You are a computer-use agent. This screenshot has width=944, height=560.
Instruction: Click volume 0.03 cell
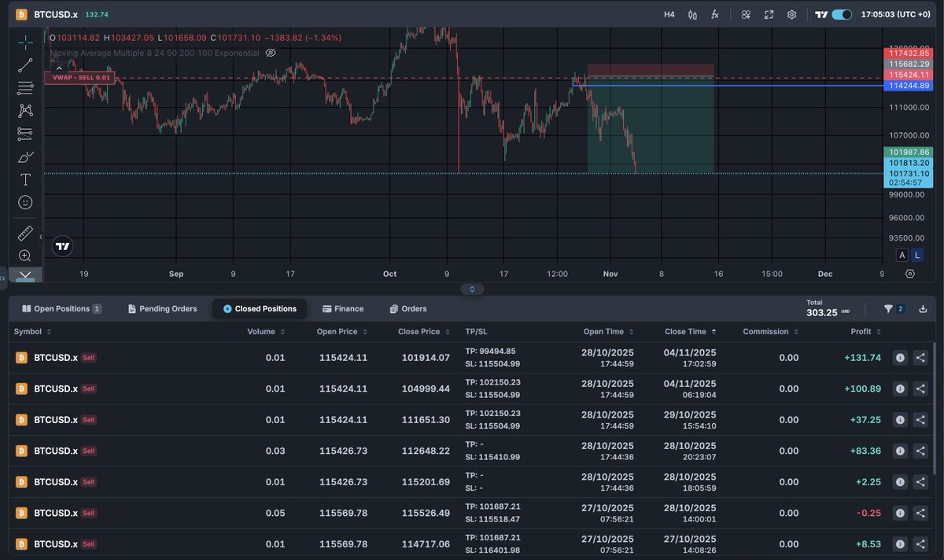pos(275,451)
